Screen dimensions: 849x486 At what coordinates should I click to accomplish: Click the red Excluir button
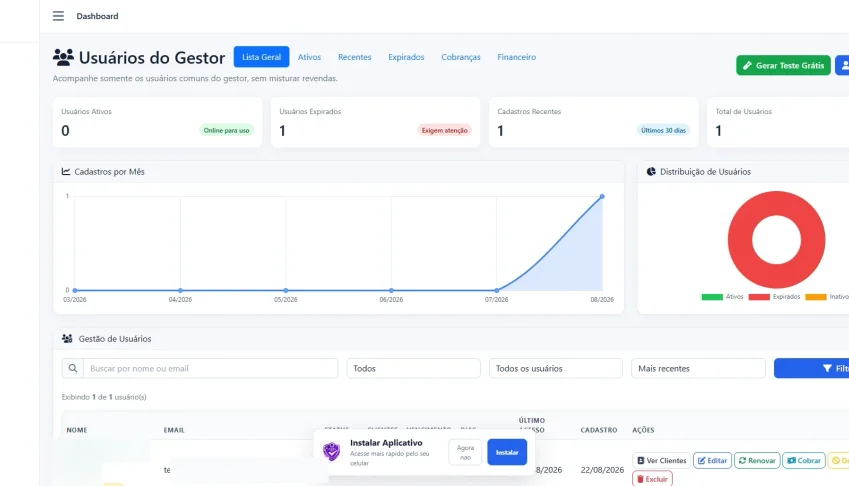coord(652,479)
